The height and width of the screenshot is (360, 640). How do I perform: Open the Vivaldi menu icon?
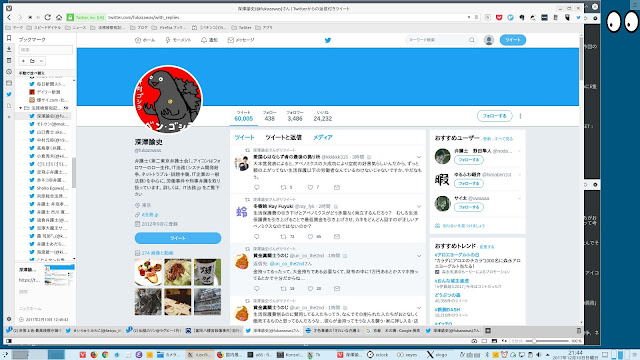[9, 8]
